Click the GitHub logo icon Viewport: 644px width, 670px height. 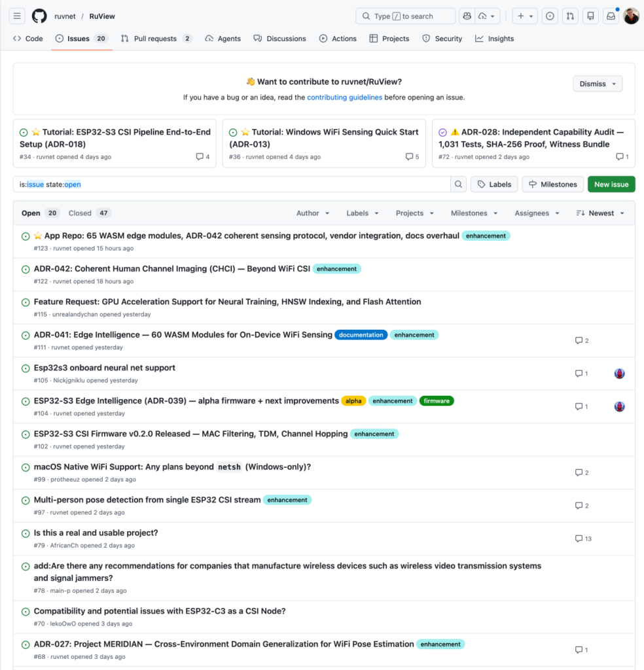[39, 16]
